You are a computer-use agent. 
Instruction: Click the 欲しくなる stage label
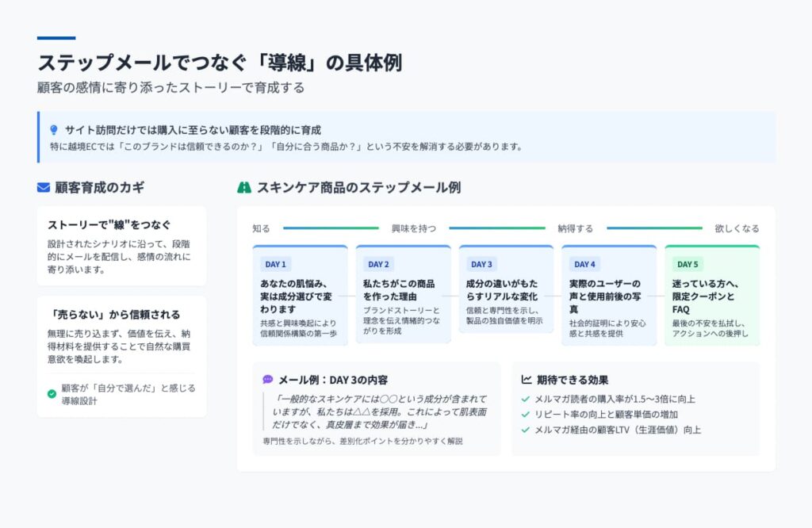(737, 228)
